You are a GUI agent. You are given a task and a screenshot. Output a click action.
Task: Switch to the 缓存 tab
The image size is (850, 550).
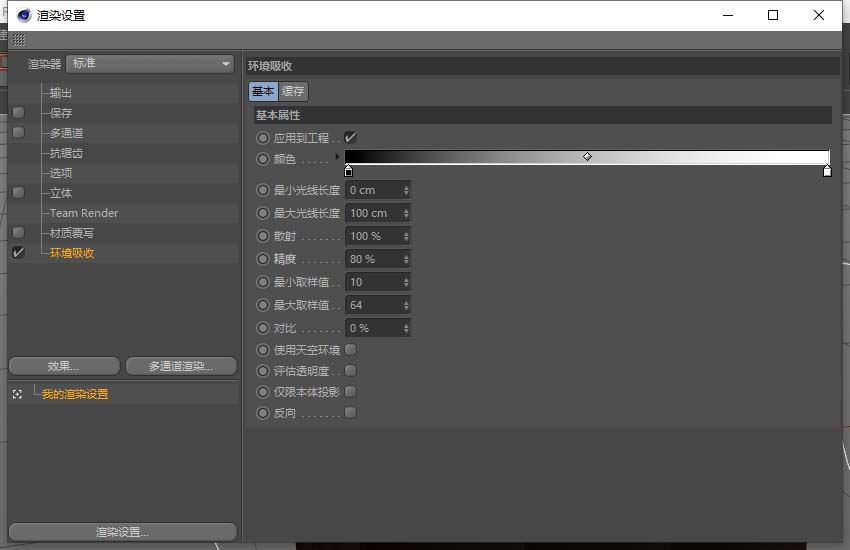tap(294, 91)
